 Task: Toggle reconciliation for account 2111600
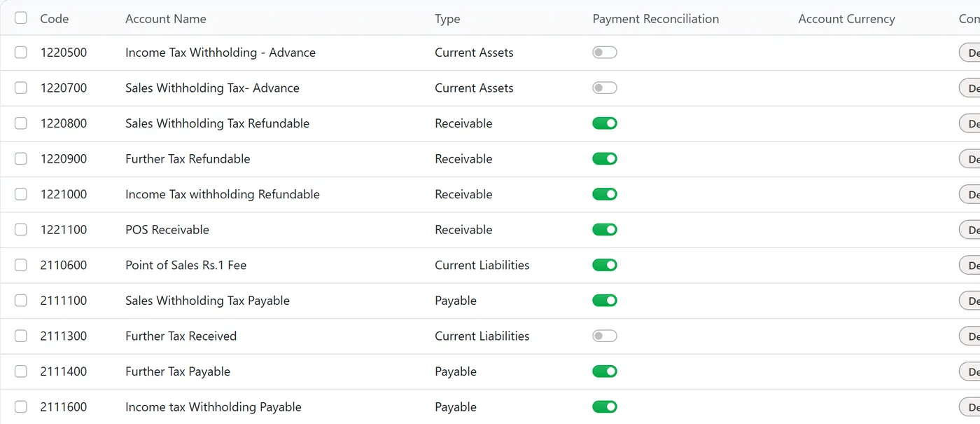tap(605, 406)
